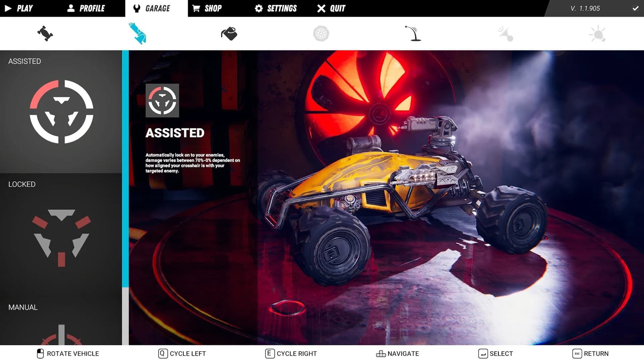Screen dimensions: 644x362
Task: Choose the Locked aiming mode icon
Action: (61, 238)
